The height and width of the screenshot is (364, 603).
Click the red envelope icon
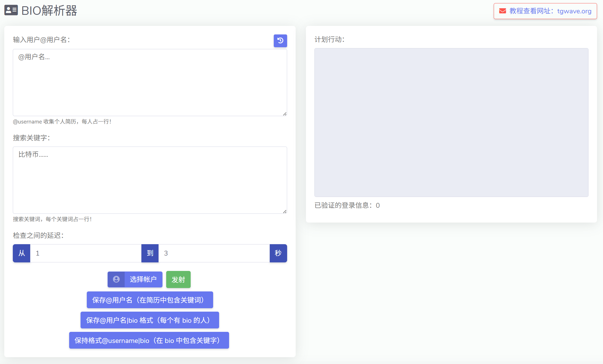point(503,11)
